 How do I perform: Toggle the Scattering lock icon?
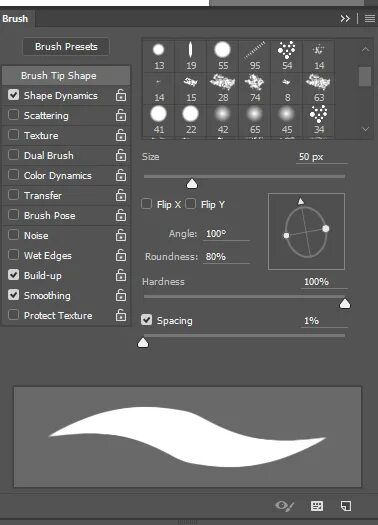(121, 116)
